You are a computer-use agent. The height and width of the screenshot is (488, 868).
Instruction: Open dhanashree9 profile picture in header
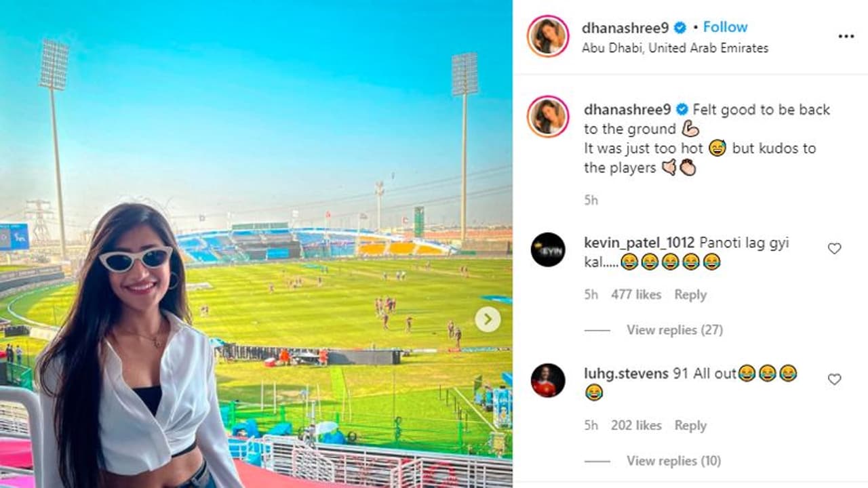548,36
